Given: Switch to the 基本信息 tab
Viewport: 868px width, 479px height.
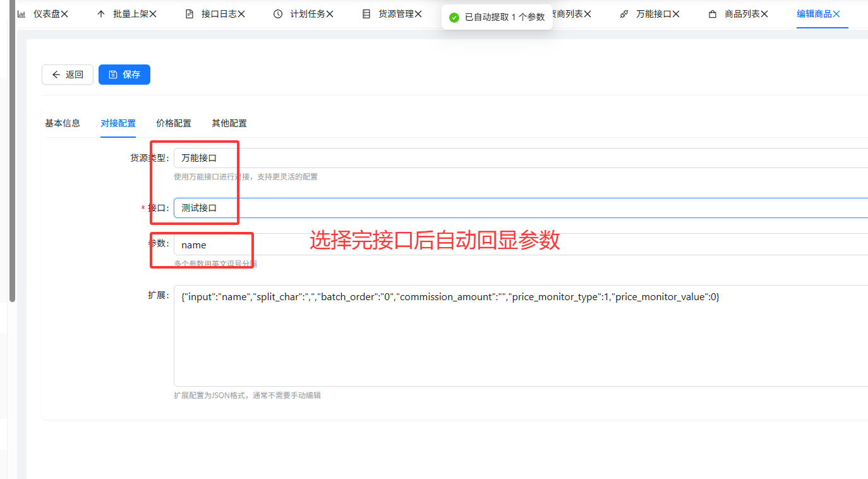Looking at the screenshot, I should click(x=63, y=124).
